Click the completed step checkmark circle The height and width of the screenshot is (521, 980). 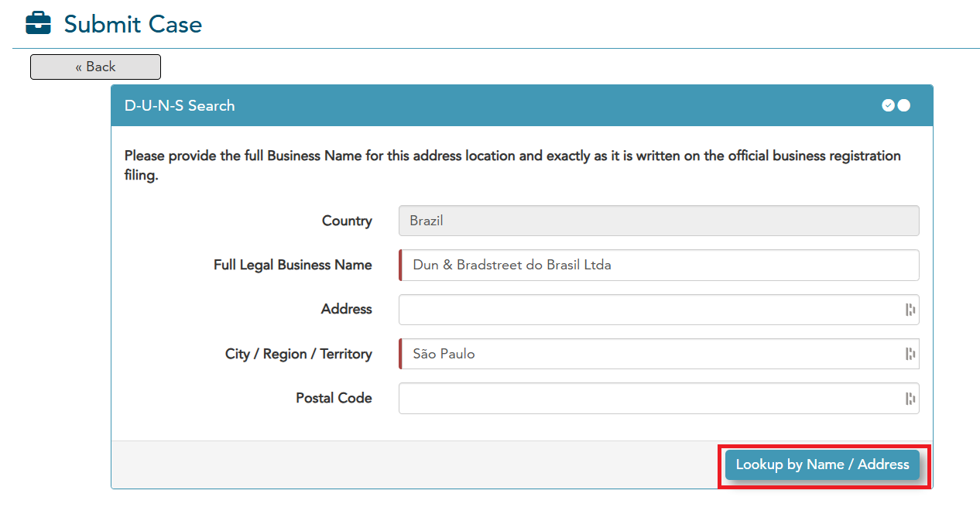tap(888, 105)
